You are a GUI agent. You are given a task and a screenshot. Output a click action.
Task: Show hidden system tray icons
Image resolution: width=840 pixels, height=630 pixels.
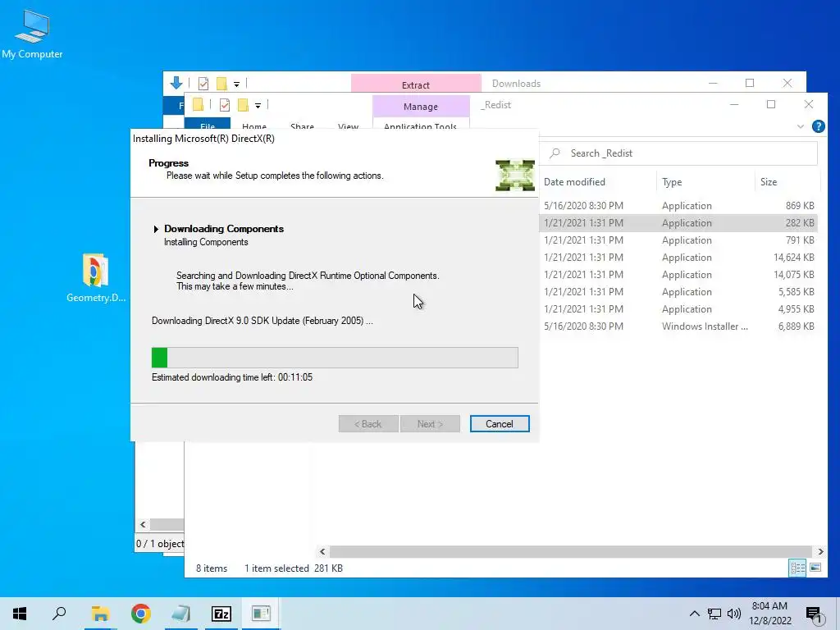click(x=694, y=614)
